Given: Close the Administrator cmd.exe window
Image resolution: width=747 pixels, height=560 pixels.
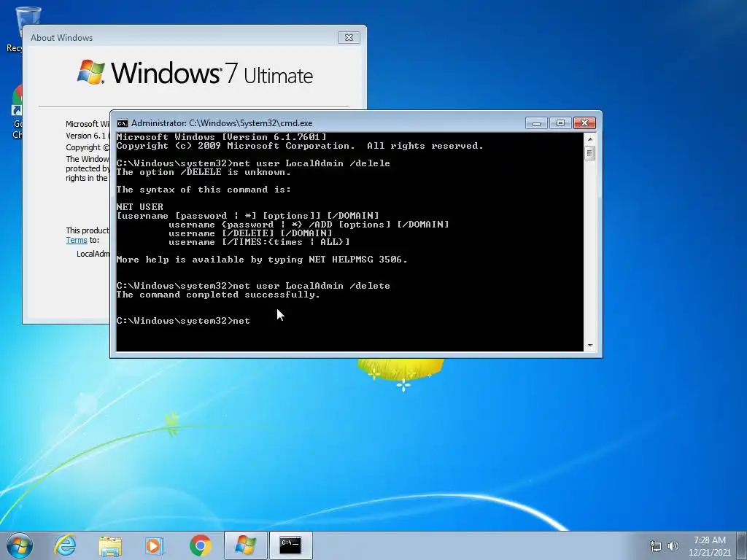Looking at the screenshot, I should click(584, 123).
